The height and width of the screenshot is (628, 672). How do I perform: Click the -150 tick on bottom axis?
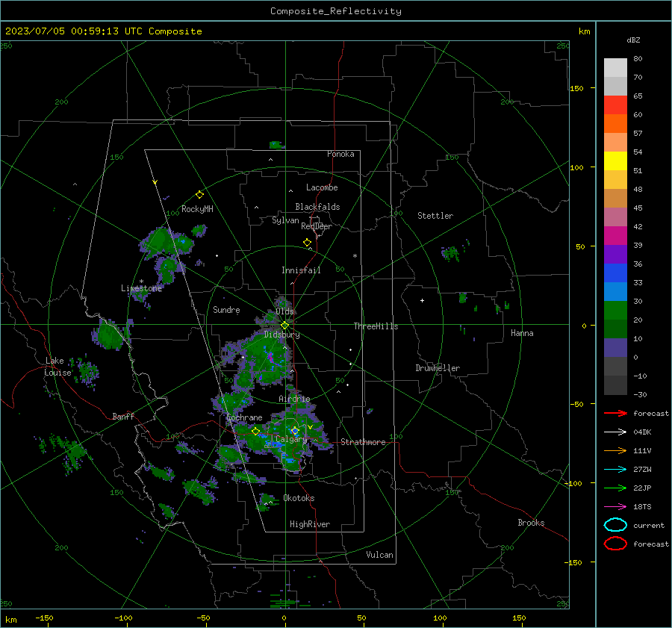tap(44, 618)
